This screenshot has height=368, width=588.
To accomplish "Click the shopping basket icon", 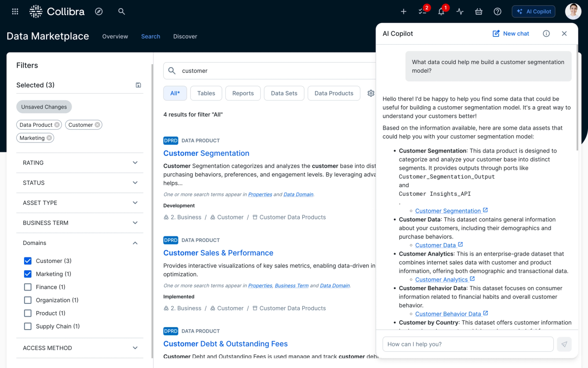I will pos(479,11).
